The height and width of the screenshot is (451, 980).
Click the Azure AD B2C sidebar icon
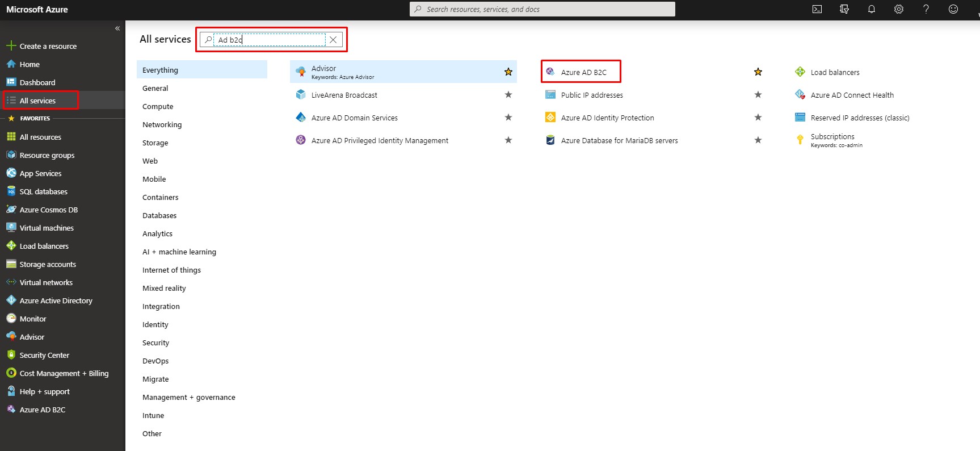(x=11, y=410)
